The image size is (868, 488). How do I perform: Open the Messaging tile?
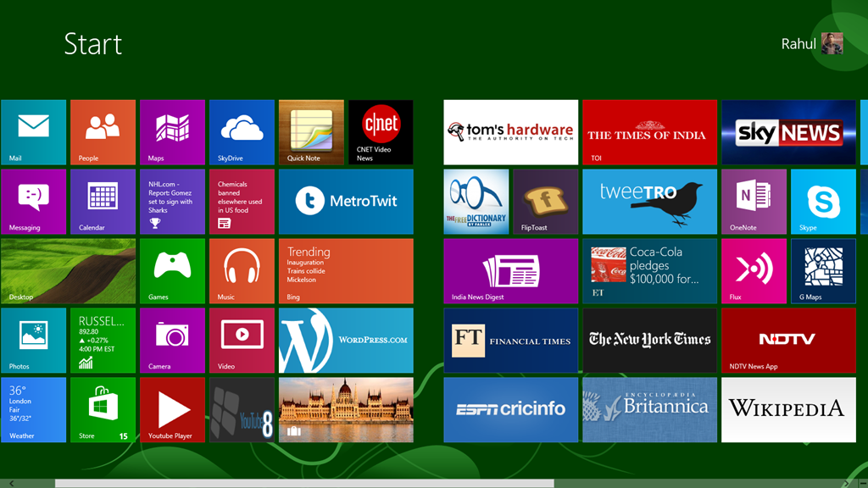coord(33,202)
